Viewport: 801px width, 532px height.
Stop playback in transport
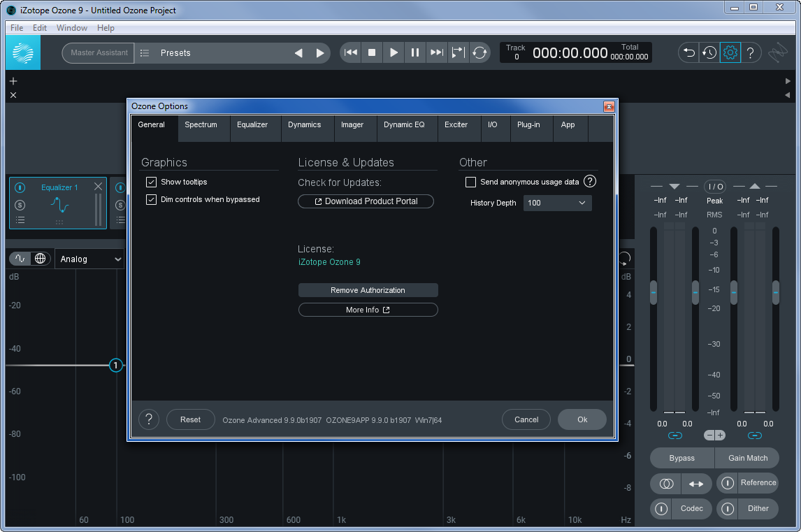tap(372, 52)
